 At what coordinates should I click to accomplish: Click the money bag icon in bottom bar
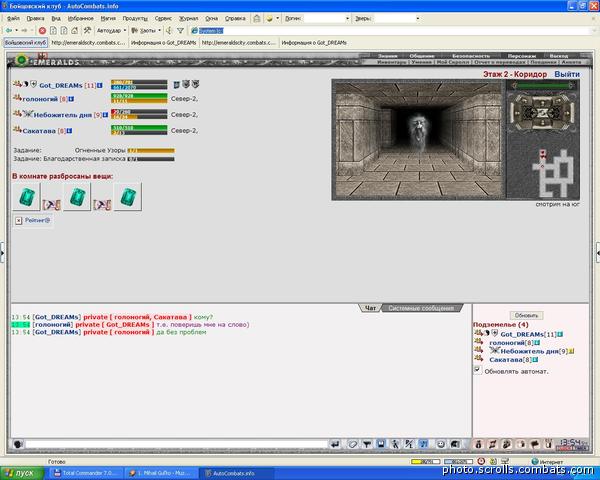pos(478,444)
